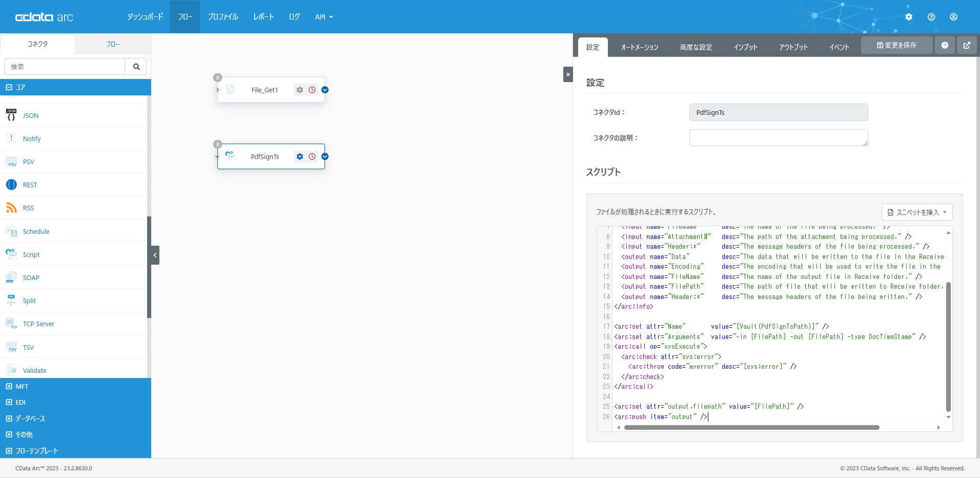Switch to the オートメーション tab
980x478 pixels.
point(640,47)
